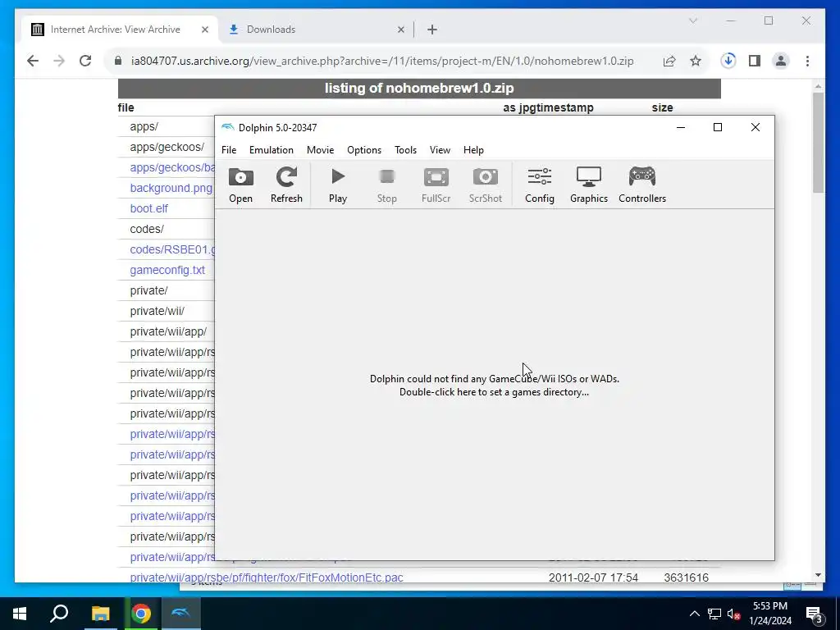The height and width of the screenshot is (630, 840).
Task: Open the Controllers configuration
Action: pos(642,185)
